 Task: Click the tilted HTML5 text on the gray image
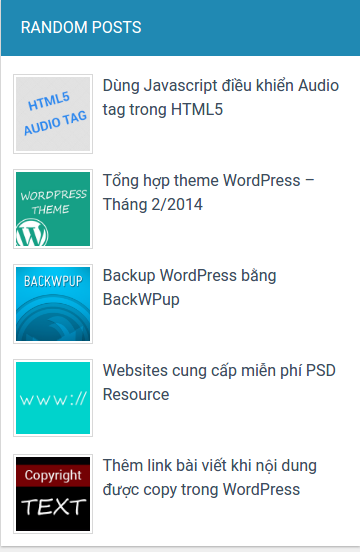pyautogui.click(x=49, y=101)
